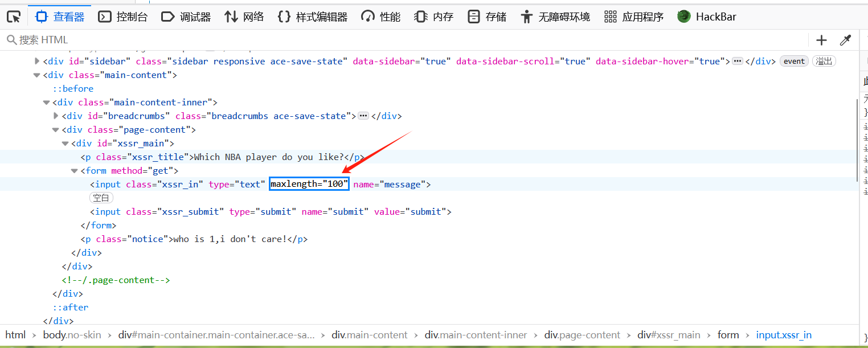
Task: Click the markup panel vertical scrollbar
Action: tap(857, 140)
